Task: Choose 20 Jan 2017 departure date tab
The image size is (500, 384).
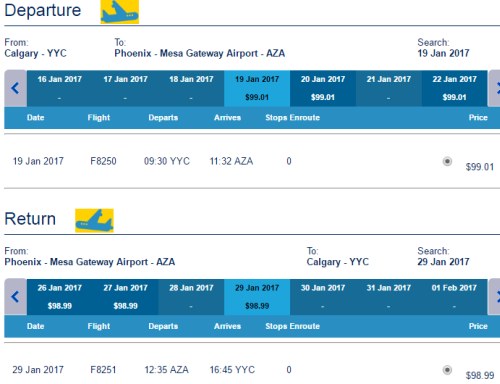Action: [x=323, y=88]
